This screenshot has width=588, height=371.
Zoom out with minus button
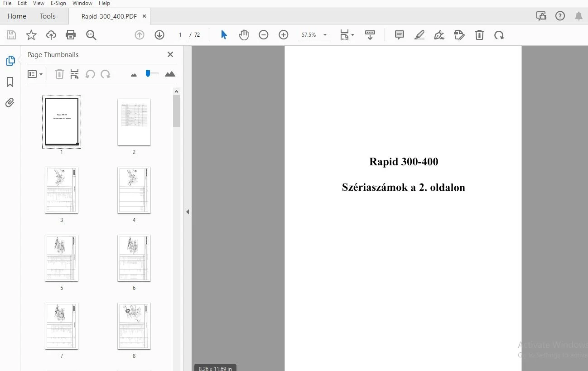(x=264, y=35)
